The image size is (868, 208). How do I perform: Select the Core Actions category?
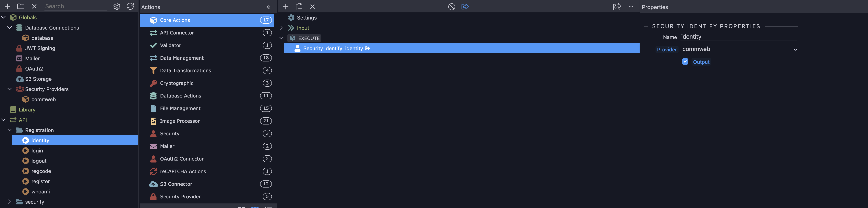point(207,20)
